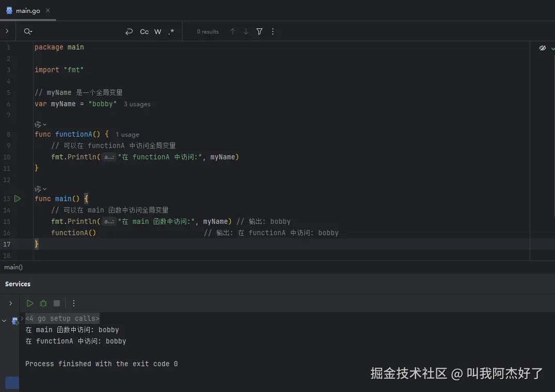Click console output '在 main 函数中访问: bobby'
The image size is (555, 392).
click(72, 330)
